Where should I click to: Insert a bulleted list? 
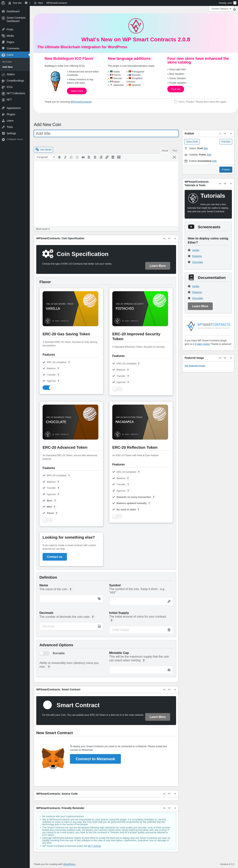pyautogui.click(x=71, y=157)
